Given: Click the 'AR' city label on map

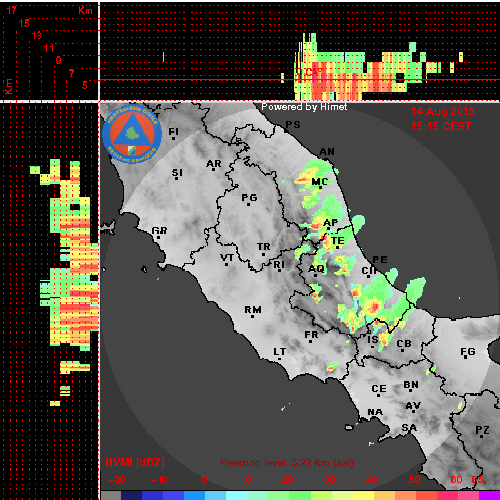Looking at the screenshot, I should (x=214, y=164).
